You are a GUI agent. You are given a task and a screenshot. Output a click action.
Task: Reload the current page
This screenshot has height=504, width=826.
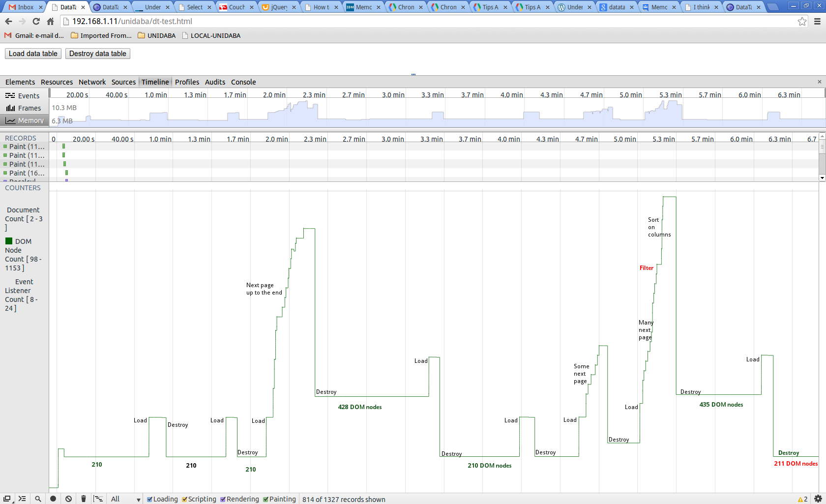click(x=36, y=21)
